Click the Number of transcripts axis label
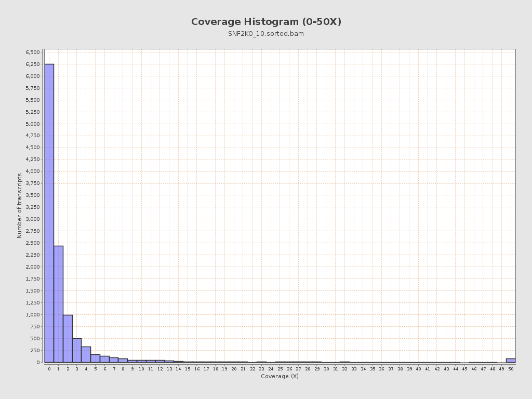The image size is (532, 399). click(19, 206)
